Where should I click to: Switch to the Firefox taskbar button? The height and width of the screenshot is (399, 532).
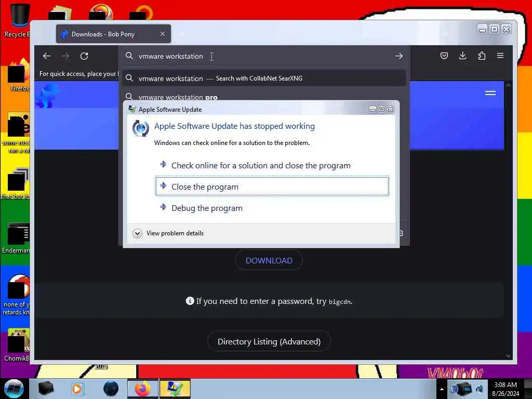point(142,389)
